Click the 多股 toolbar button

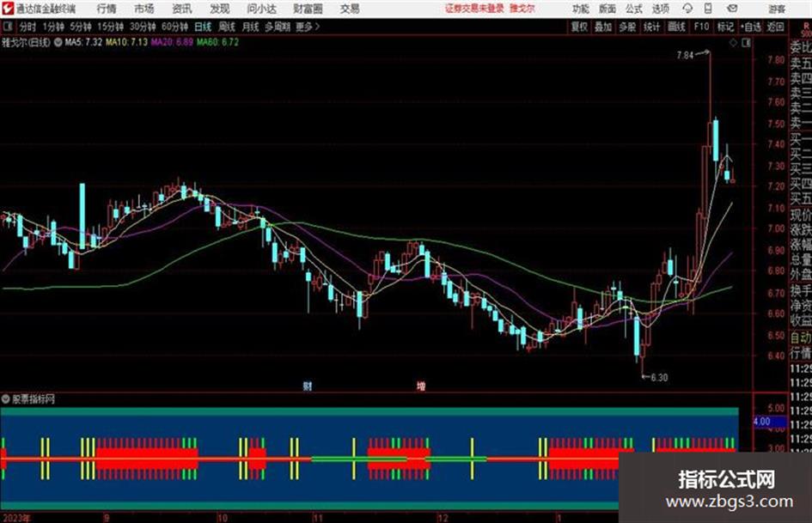[x=627, y=27]
